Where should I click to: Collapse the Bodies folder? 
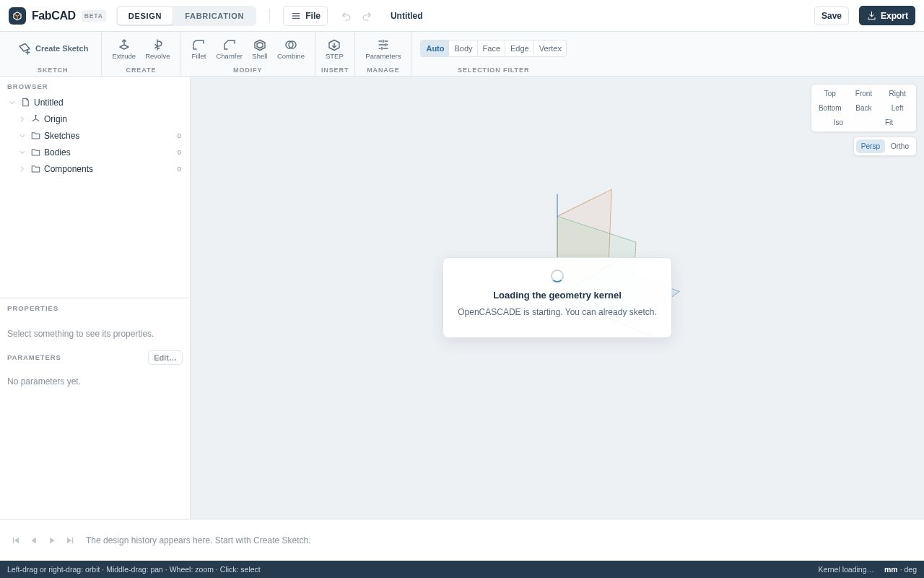(x=22, y=152)
